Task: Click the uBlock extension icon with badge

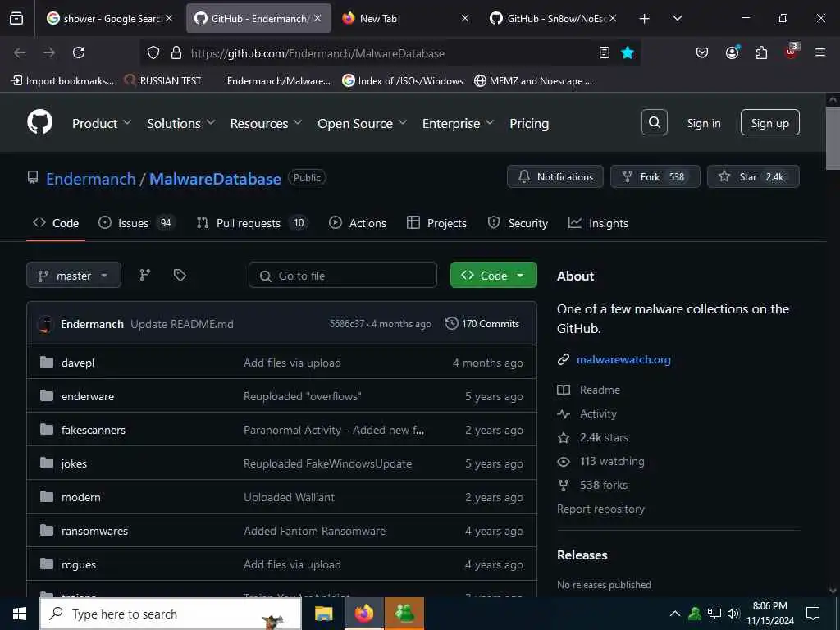Action: point(792,52)
